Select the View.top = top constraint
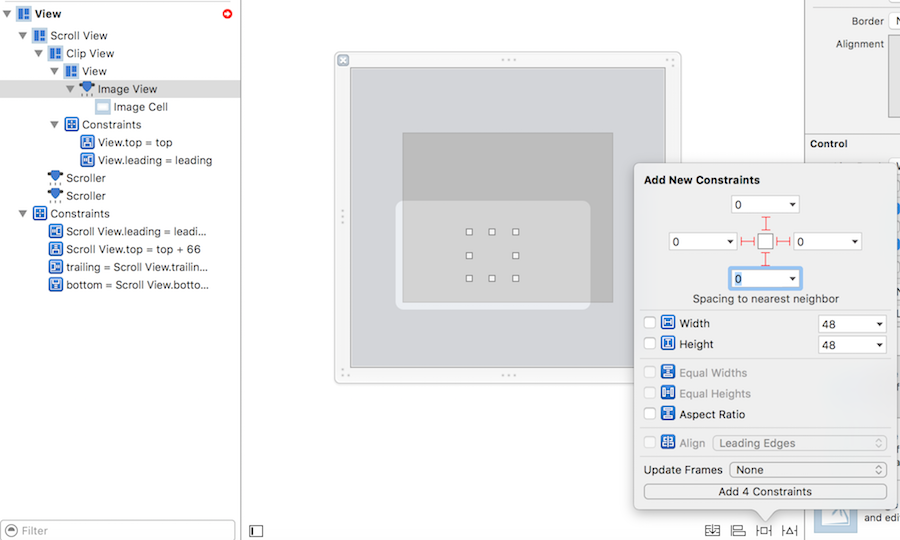The image size is (900, 540). pyautogui.click(x=134, y=143)
